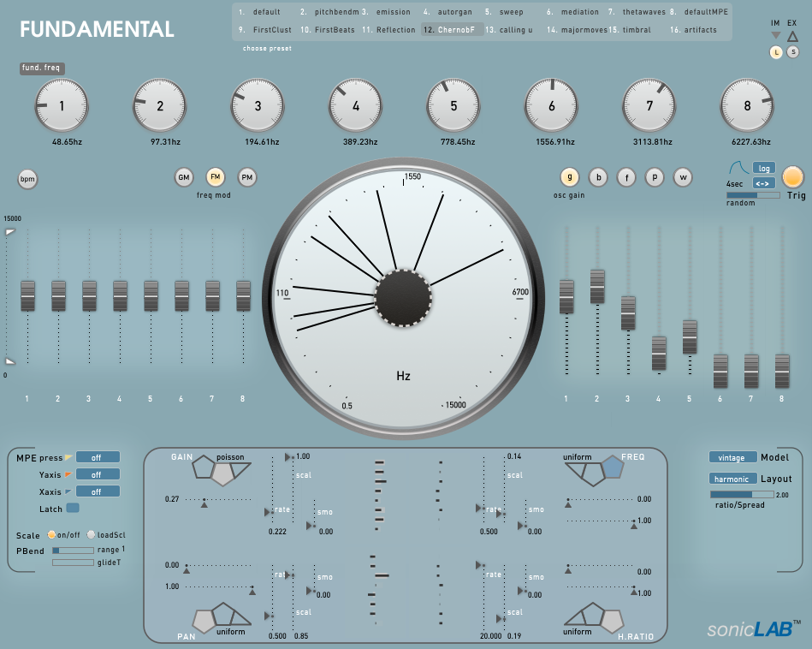812x649 pixels.
Task: Click the log envelope button
Action: 763,168
